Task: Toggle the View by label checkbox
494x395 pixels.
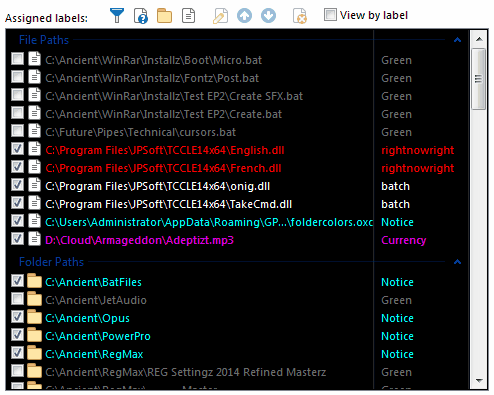Action: click(x=330, y=15)
